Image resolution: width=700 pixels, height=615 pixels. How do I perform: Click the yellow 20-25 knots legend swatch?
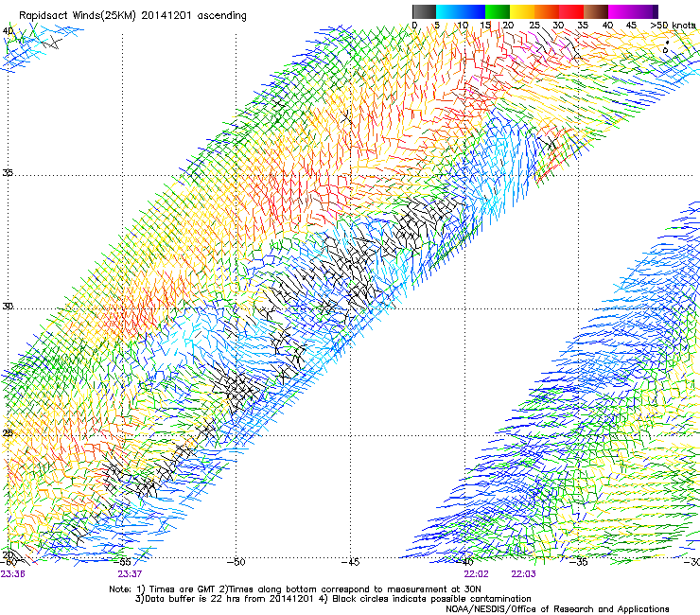(x=522, y=11)
